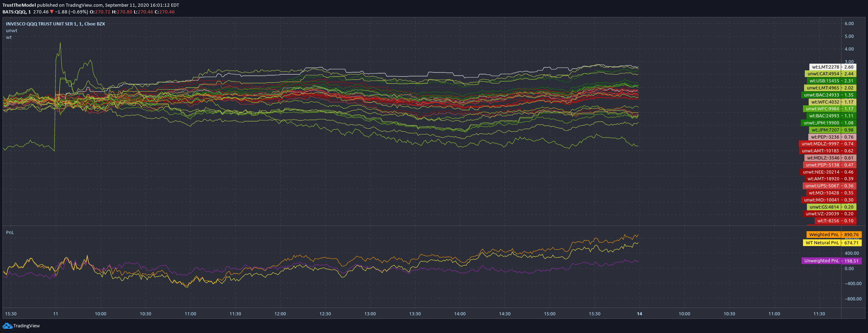
Task: Click INVESCO QQQ TRUST chart title
Action: 55,24
